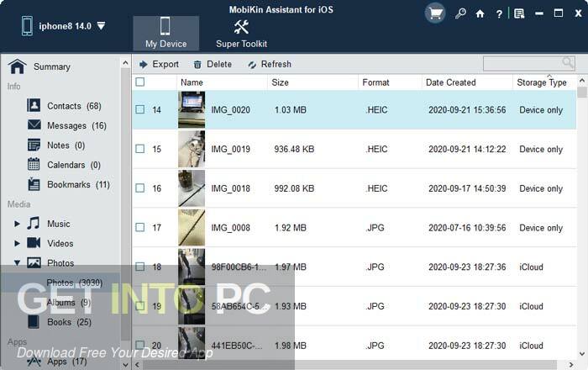588x370 pixels.
Task: Open help with the question mark icon
Action: (x=499, y=14)
